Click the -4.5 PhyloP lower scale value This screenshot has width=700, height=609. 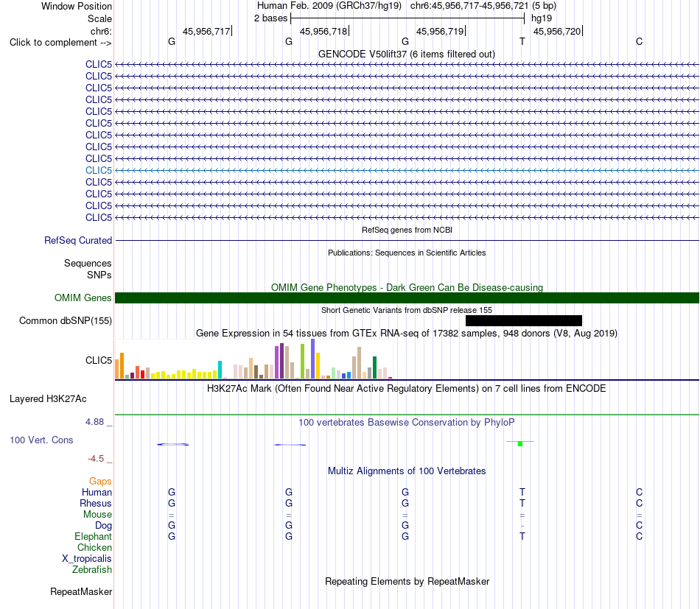96,459
